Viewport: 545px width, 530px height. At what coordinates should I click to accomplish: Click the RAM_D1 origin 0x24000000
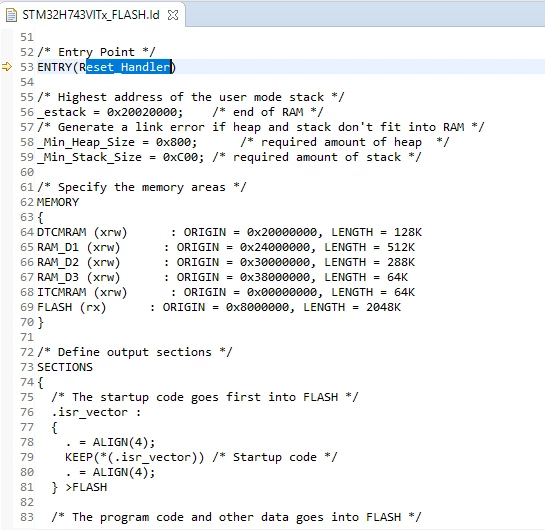[x=275, y=247]
